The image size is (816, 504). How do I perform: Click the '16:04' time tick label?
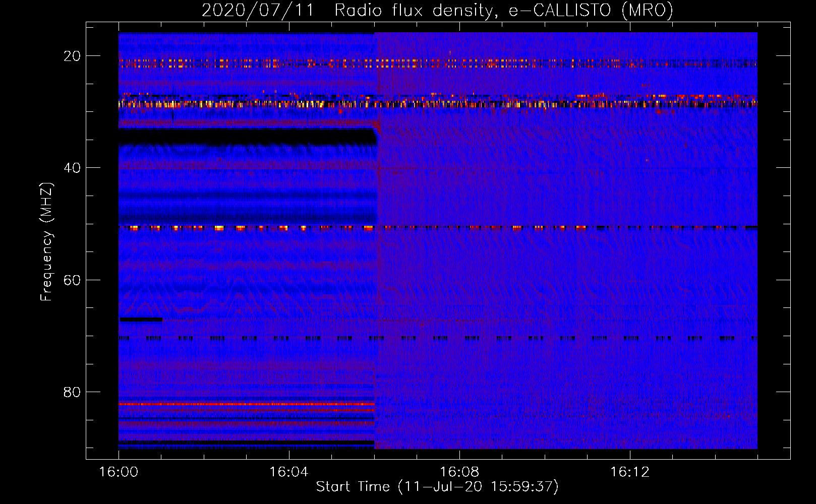point(289,472)
